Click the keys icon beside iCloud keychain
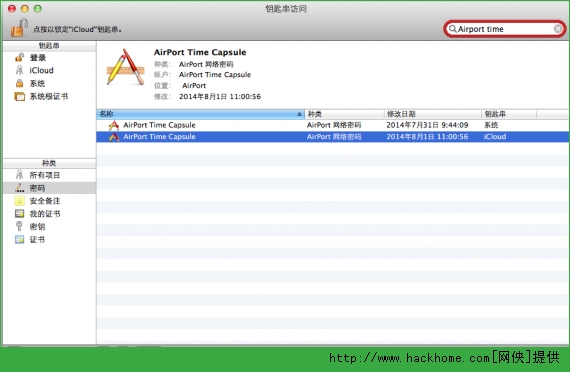 click(19, 70)
